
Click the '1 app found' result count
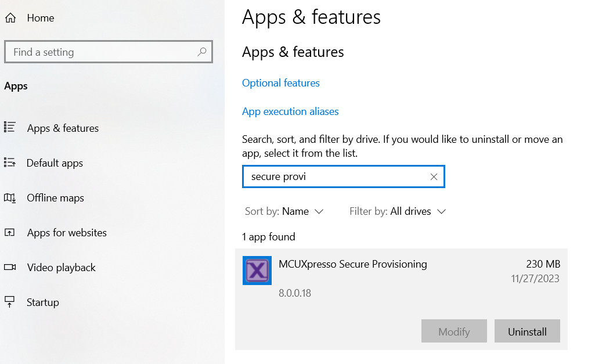(x=269, y=237)
